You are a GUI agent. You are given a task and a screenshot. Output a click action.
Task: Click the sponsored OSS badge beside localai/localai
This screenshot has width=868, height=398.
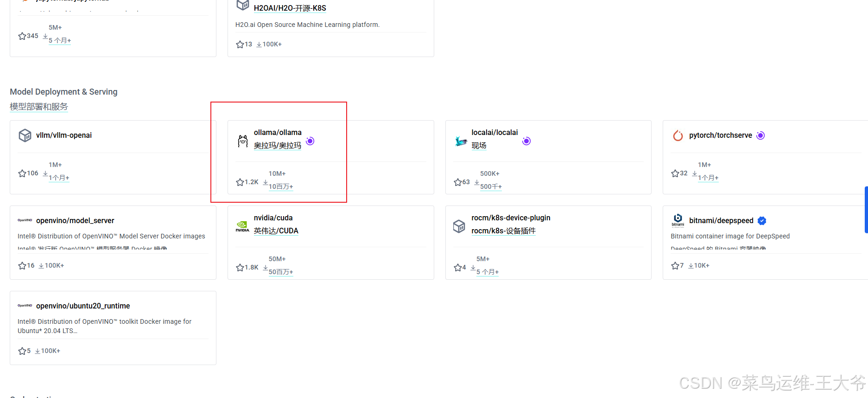pyautogui.click(x=526, y=141)
